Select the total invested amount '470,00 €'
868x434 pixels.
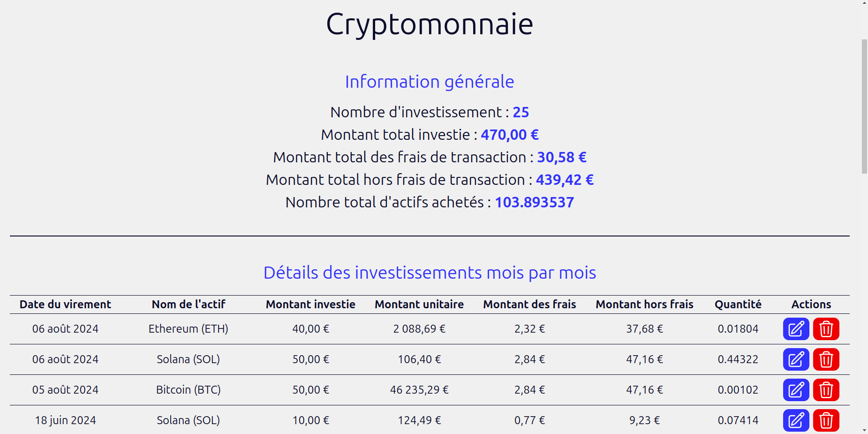(510, 135)
